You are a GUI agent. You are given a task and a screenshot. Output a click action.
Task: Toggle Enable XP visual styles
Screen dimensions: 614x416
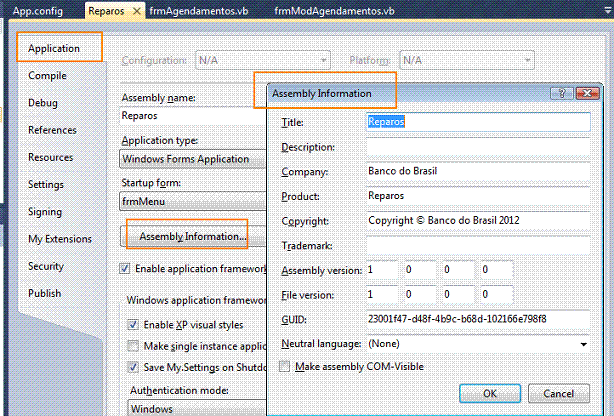[x=133, y=325]
